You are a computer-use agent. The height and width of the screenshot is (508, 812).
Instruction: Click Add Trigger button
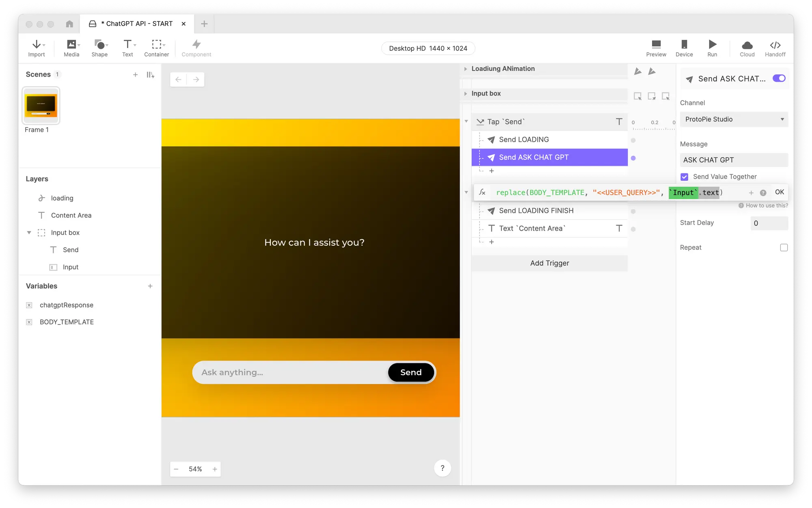tap(549, 263)
